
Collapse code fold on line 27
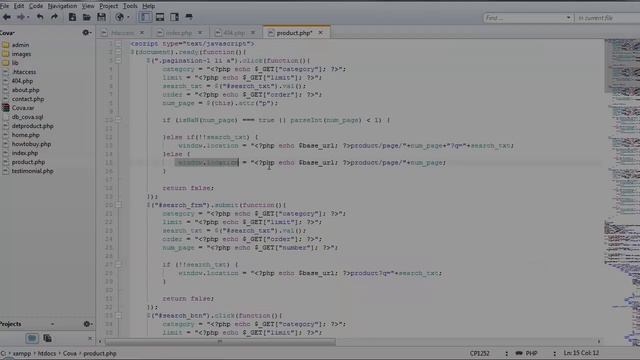click(x=118, y=264)
